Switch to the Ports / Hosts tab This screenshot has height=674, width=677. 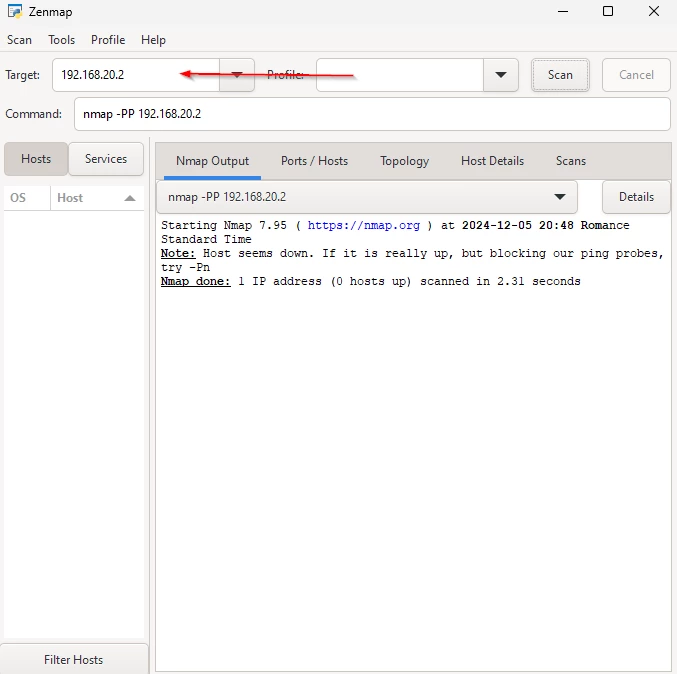(x=314, y=161)
